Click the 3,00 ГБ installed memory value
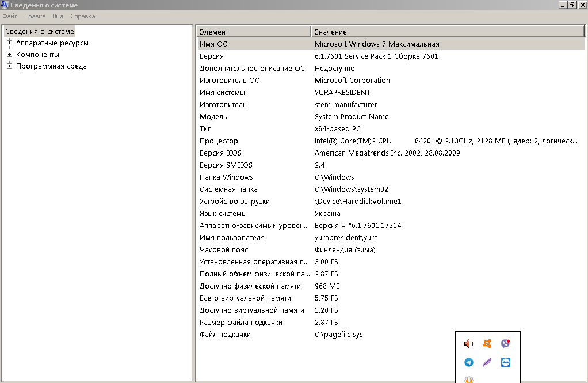Image resolution: width=588 pixels, height=383 pixels. [x=326, y=261]
